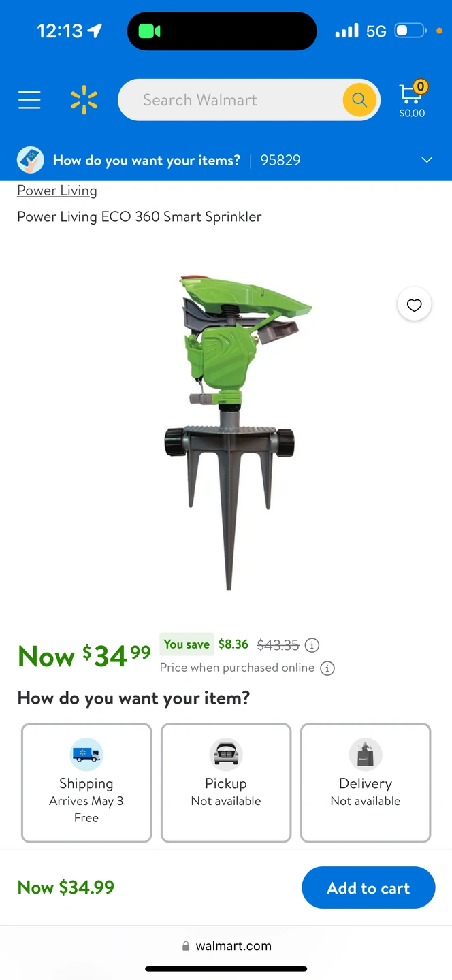Select the Shipping Arrives May 3 option

click(x=86, y=783)
